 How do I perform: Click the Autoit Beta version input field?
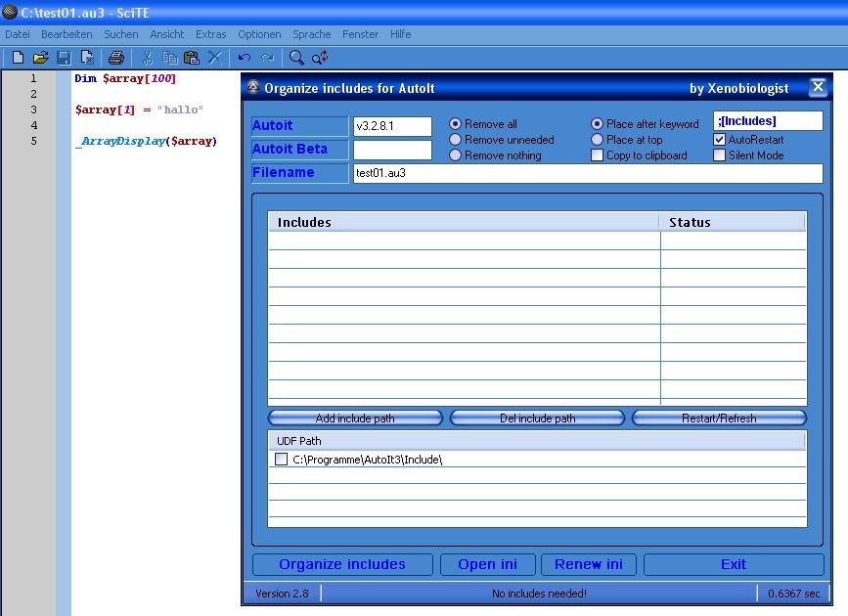click(392, 150)
